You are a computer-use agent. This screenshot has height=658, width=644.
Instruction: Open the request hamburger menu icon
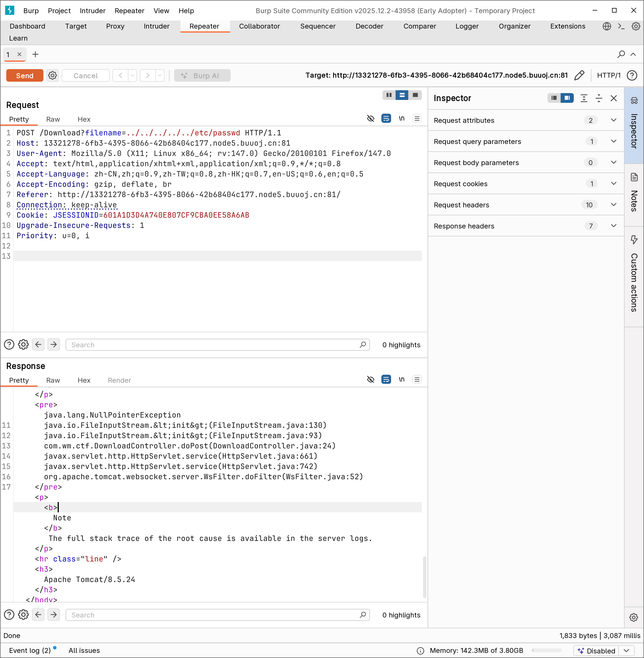pyautogui.click(x=417, y=119)
